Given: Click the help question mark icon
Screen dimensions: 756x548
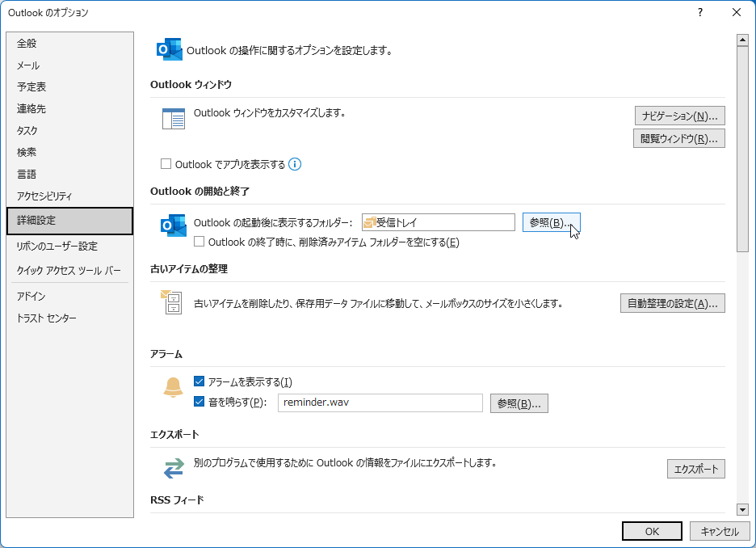Looking at the screenshot, I should pyautogui.click(x=700, y=13).
